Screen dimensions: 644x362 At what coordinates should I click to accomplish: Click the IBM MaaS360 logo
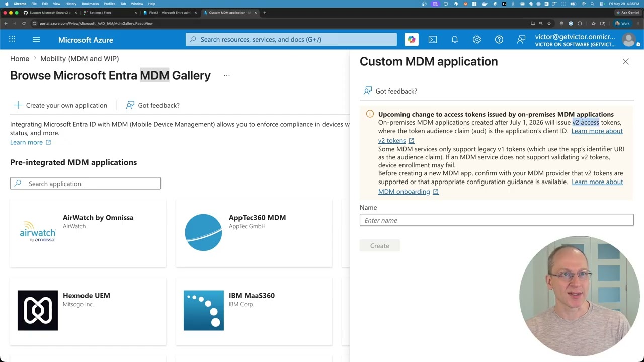[204, 310]
